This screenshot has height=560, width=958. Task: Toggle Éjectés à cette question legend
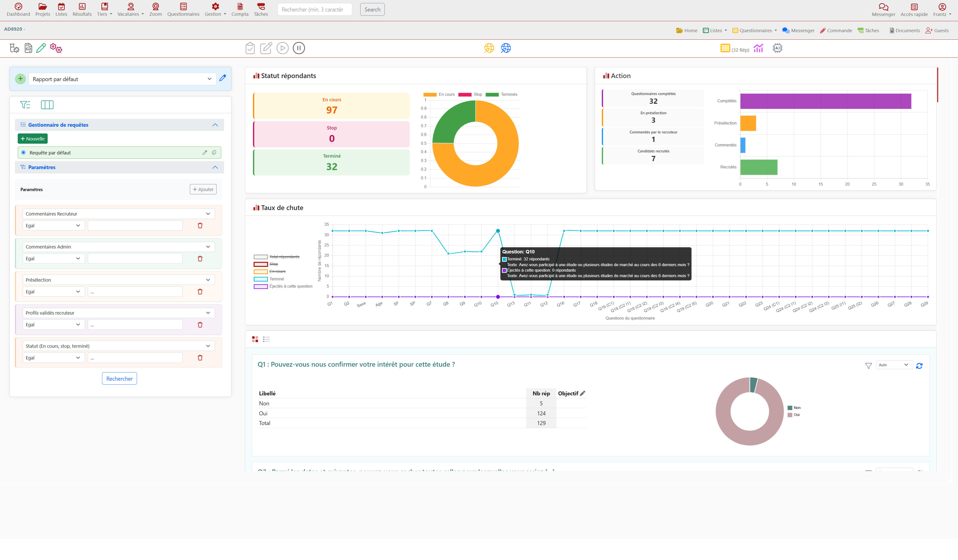(283, 286)
